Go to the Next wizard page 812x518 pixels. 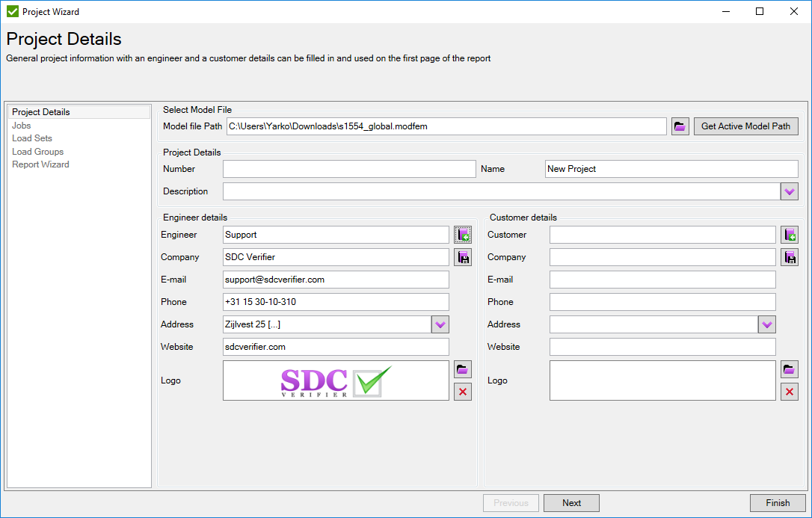tap(572, 503)
